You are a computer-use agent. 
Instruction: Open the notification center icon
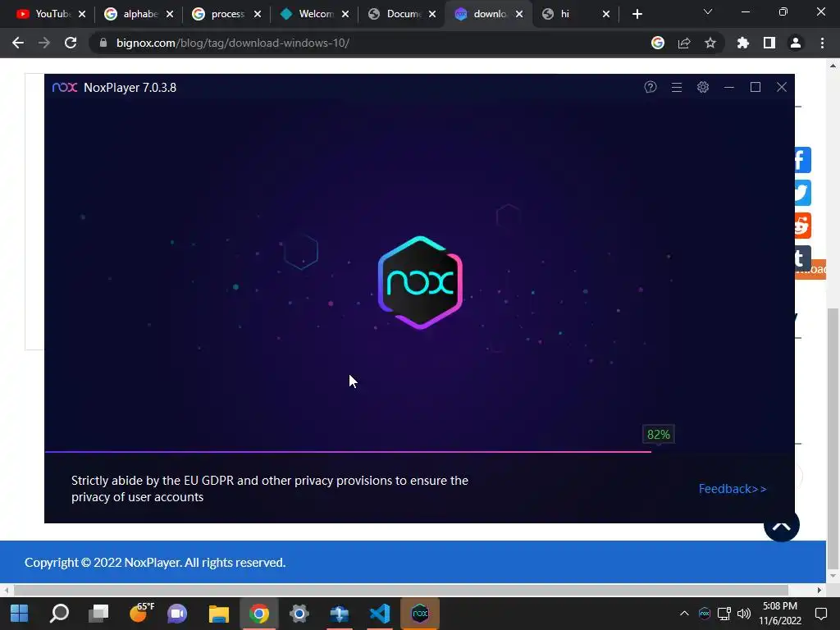820,614
